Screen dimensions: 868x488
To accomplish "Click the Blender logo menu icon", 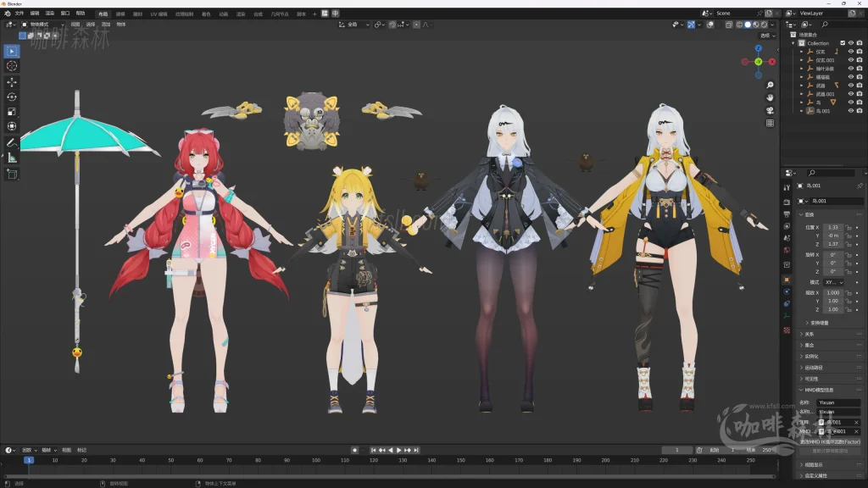I will [7, 14].
